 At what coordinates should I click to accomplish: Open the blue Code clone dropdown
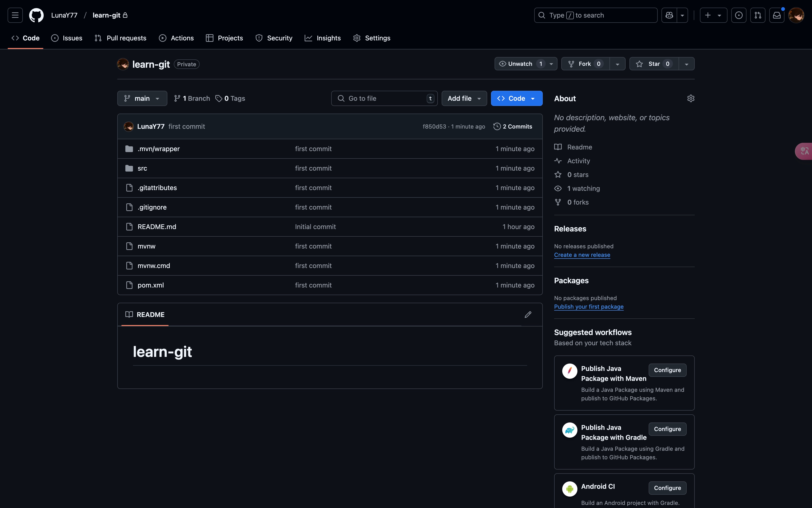tap(517, 98)
